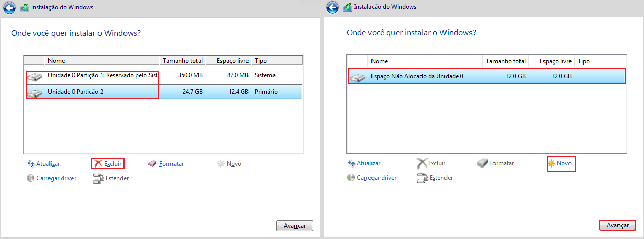Click the Estender link in right window

click(441, 178)
